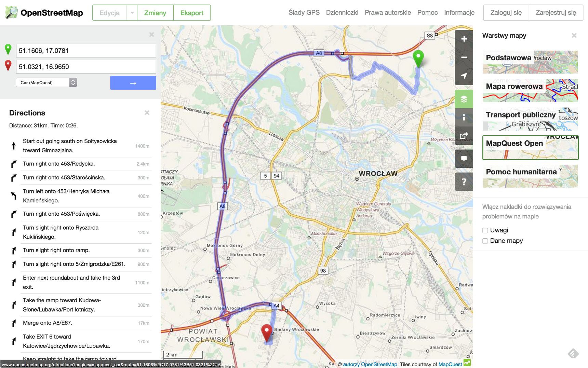Zoom out the map with minus button
The width and height of the screenshot is (588, 368).
(464, 58)
